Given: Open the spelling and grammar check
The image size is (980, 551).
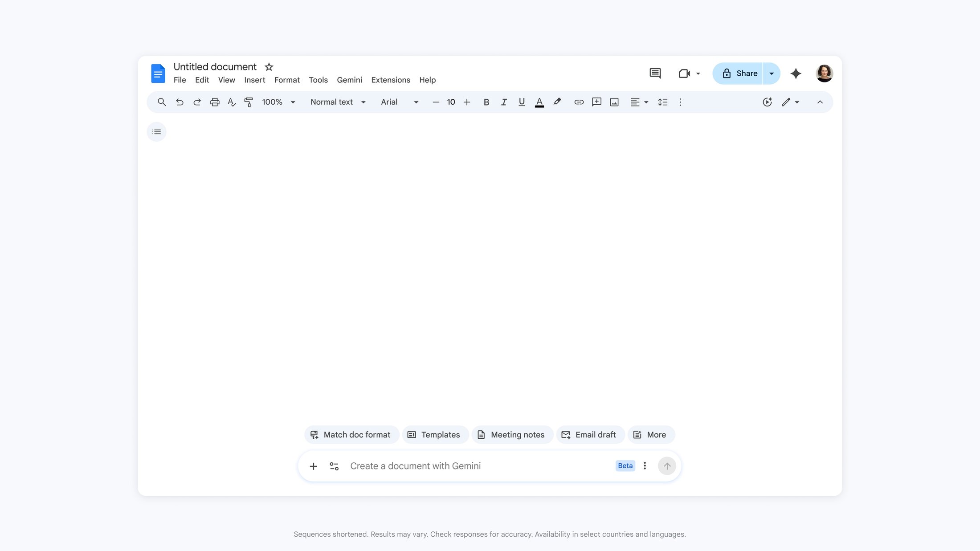Looking at the screenshot, I should pyautogui.click(x=231, y=102).
